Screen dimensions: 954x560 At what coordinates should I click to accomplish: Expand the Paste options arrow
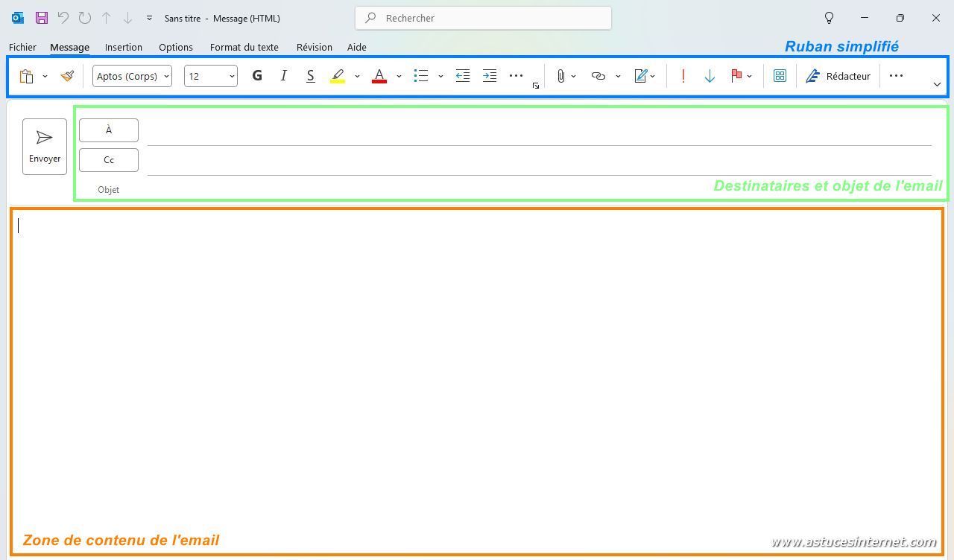tap(45, 76)
